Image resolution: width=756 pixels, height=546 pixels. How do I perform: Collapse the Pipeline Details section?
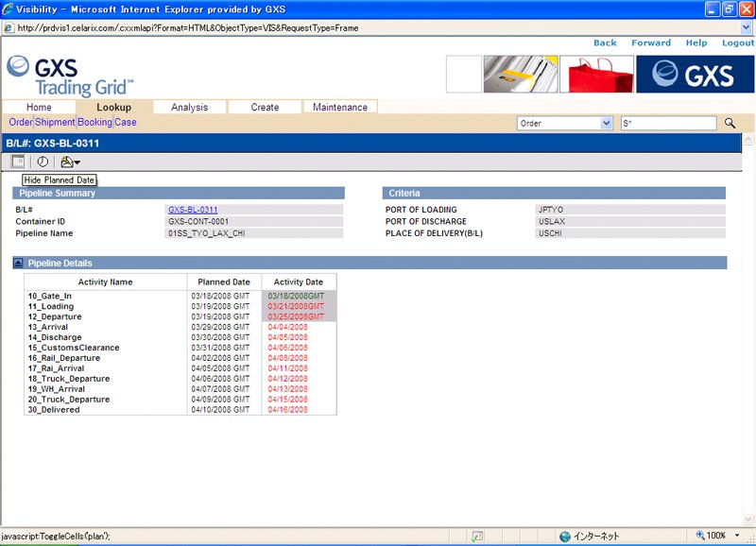[x=18, y=264]
